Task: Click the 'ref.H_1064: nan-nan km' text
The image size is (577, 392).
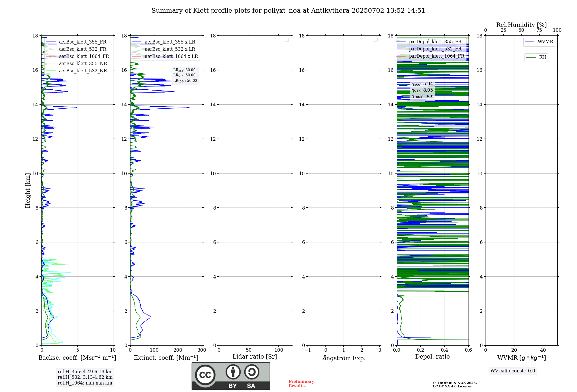Action: [x=85, y=383]
